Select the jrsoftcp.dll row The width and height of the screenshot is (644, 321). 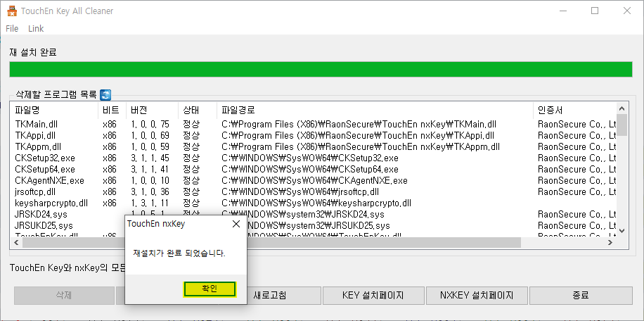click(314, 192)
